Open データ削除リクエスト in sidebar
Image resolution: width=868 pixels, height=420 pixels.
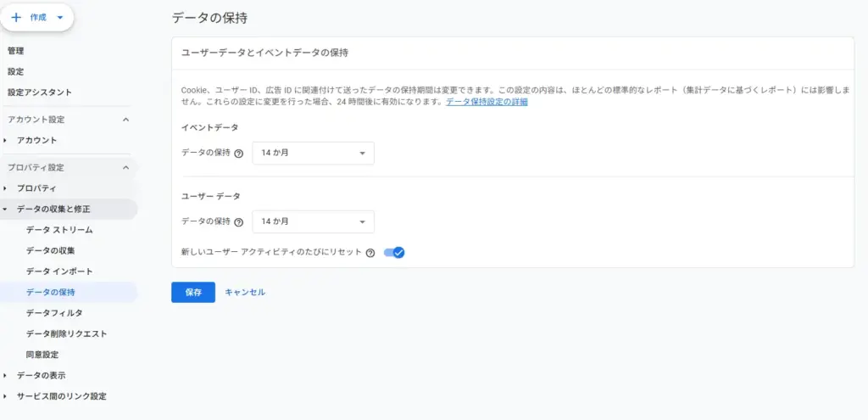point(66,333)
